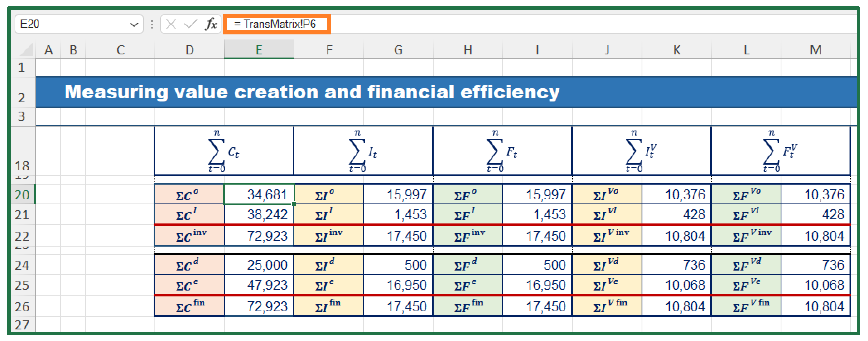Click the Cancel (X) formula bar icon
Image resolution: width=868 pixels, height=341 pixels.
point(171,24)
